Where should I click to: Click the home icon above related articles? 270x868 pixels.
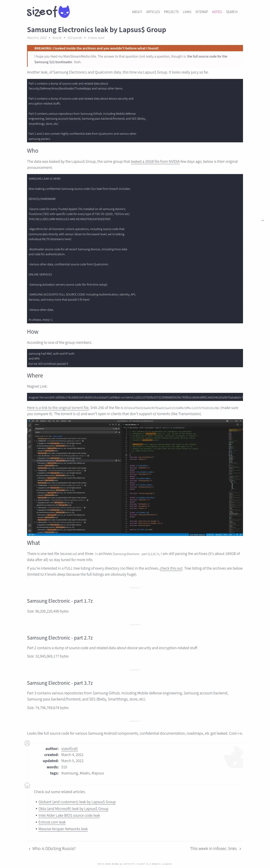coord(27,785)
